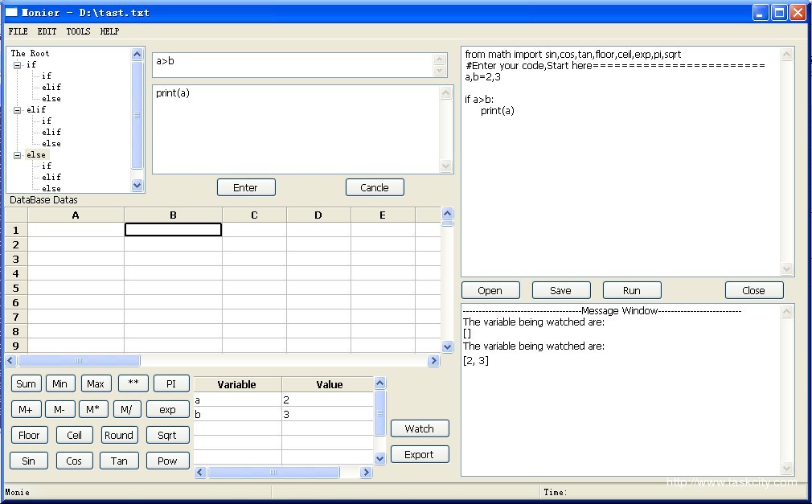Click the ** power operator button

pos(133,383)
